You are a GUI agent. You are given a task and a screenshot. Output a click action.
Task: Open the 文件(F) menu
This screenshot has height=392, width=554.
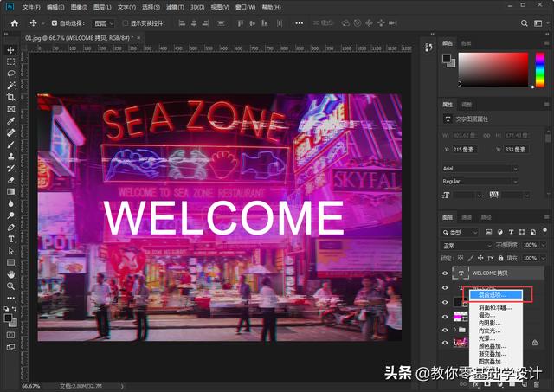(31, 7)
